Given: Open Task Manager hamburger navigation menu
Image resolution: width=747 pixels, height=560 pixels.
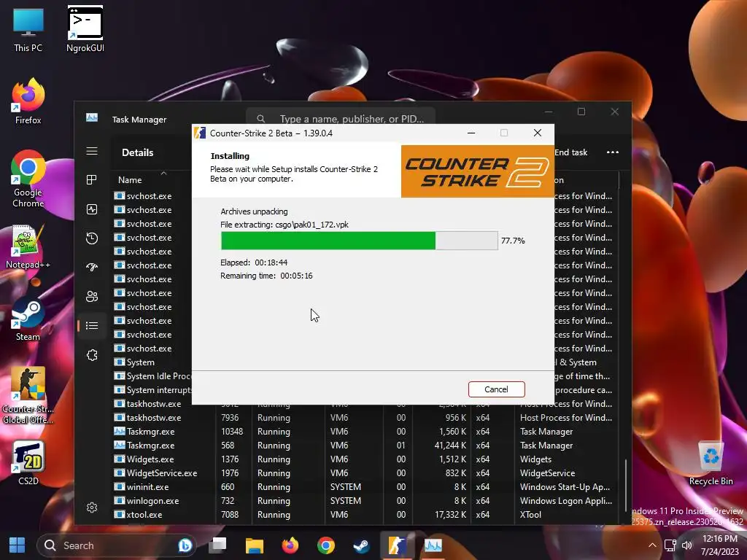Looking at the screenshot, I should point(92,152).
